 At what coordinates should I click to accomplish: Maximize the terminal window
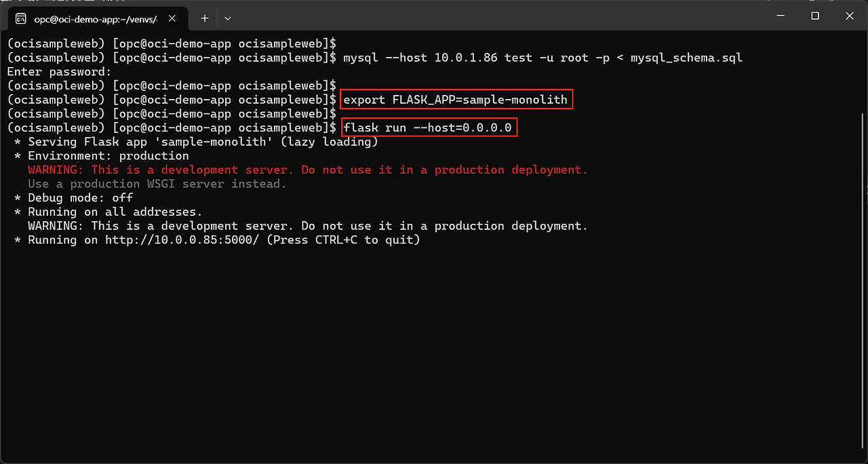tap(815, 16)
